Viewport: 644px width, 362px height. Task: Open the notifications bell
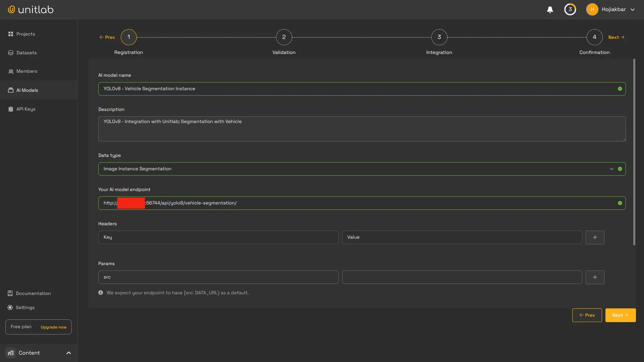click(x=550, y=9)
